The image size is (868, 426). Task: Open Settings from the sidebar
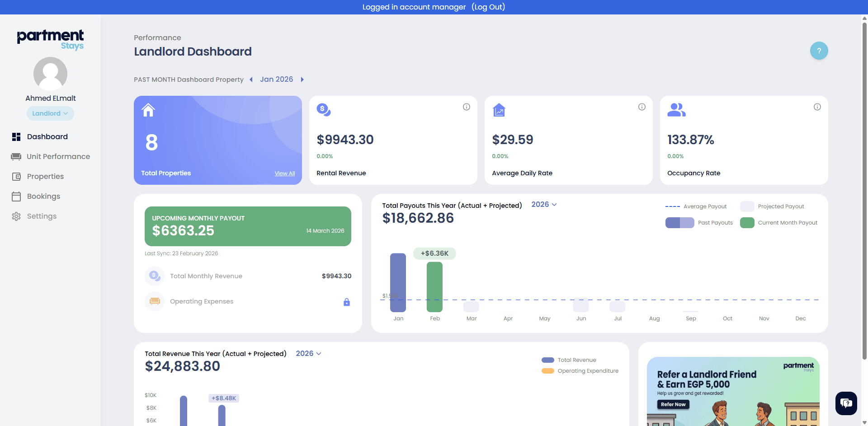[42, 216]
